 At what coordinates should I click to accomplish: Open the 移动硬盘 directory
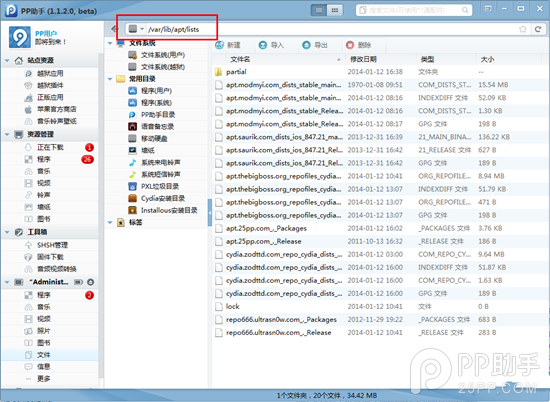[x=154, y=139]
